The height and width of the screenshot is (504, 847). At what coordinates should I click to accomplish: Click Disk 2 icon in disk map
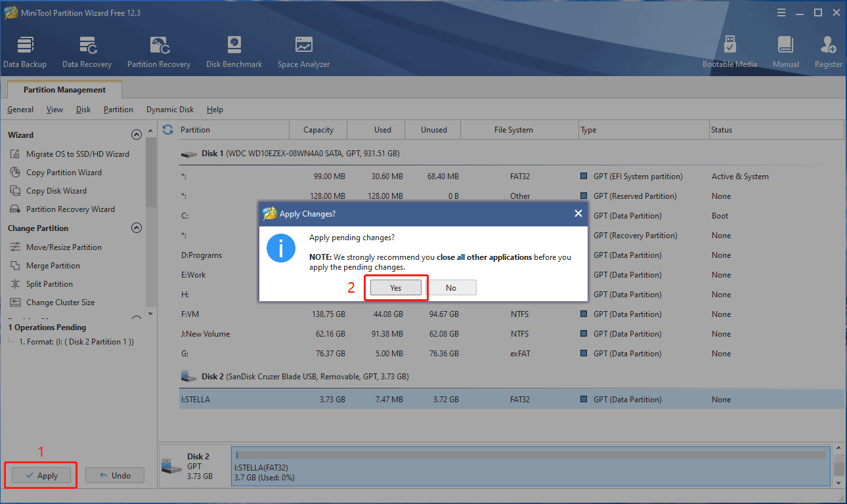pos(172,465)
